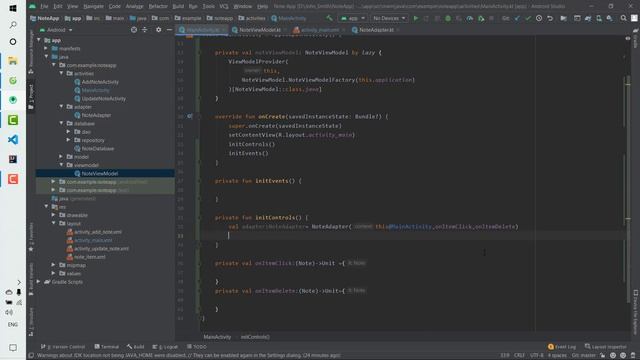Toggle the Favorites tool window side tab

(x=31, y=238)
